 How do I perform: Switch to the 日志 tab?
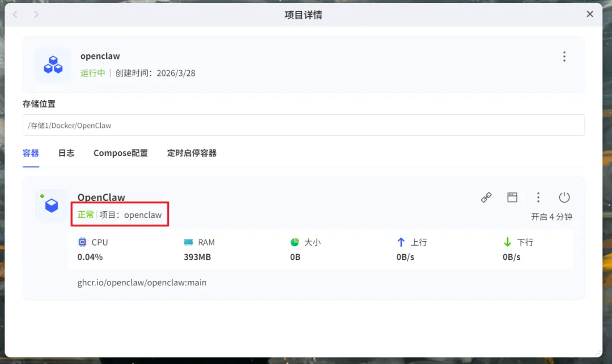pos(66,153)
